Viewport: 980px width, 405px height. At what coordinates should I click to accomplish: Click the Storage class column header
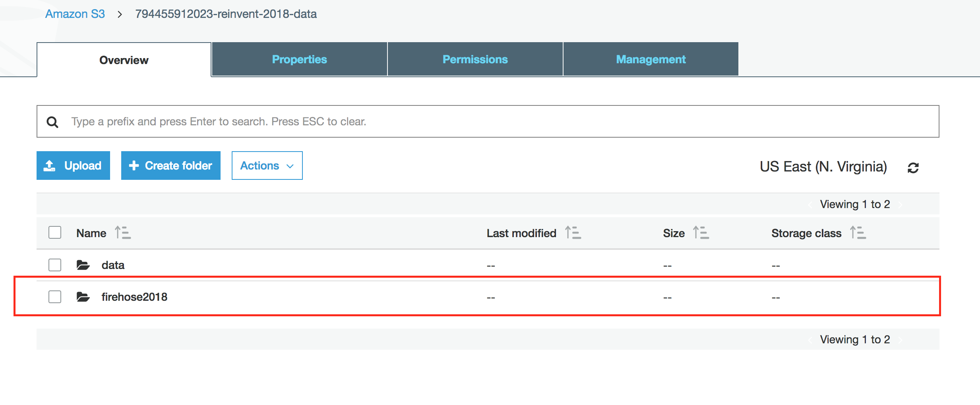[806, 233]
